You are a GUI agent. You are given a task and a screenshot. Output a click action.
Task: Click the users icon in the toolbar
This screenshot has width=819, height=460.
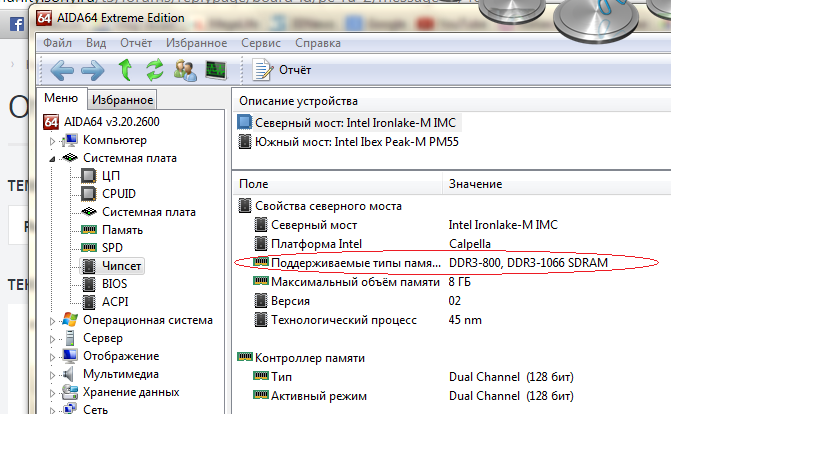pos(185,69)
